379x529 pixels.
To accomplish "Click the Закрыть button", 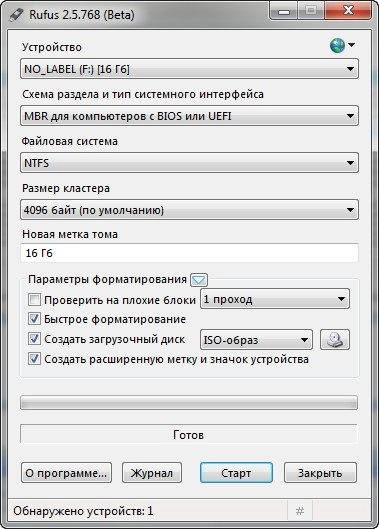I will click(320, 473).
